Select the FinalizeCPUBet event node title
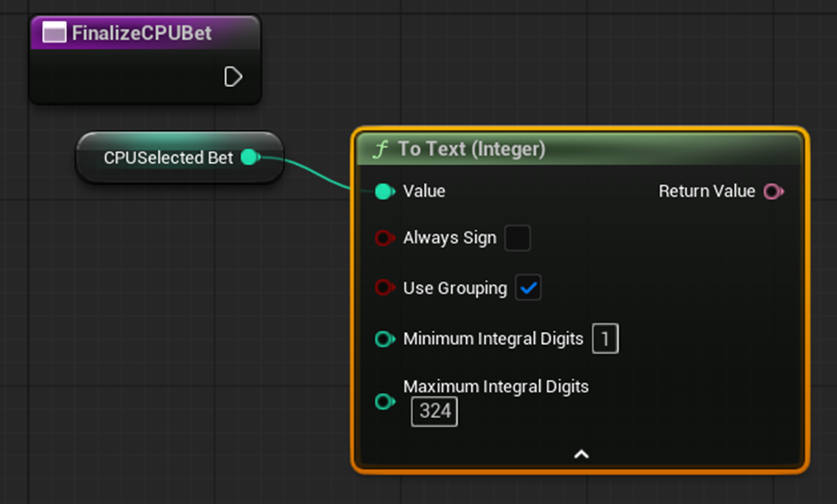This screenshot has height=504, width=837. coord(141,34)
